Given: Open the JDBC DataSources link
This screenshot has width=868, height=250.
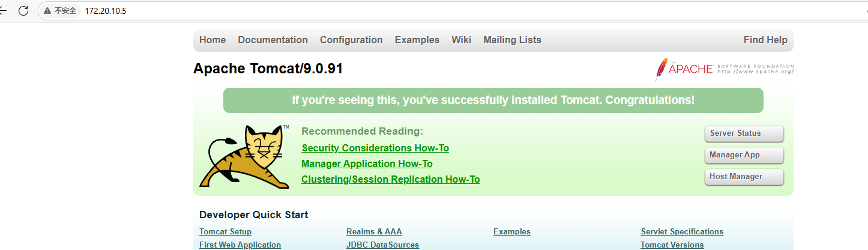Looking at the screenshot, I should click(x=382, y=245).
